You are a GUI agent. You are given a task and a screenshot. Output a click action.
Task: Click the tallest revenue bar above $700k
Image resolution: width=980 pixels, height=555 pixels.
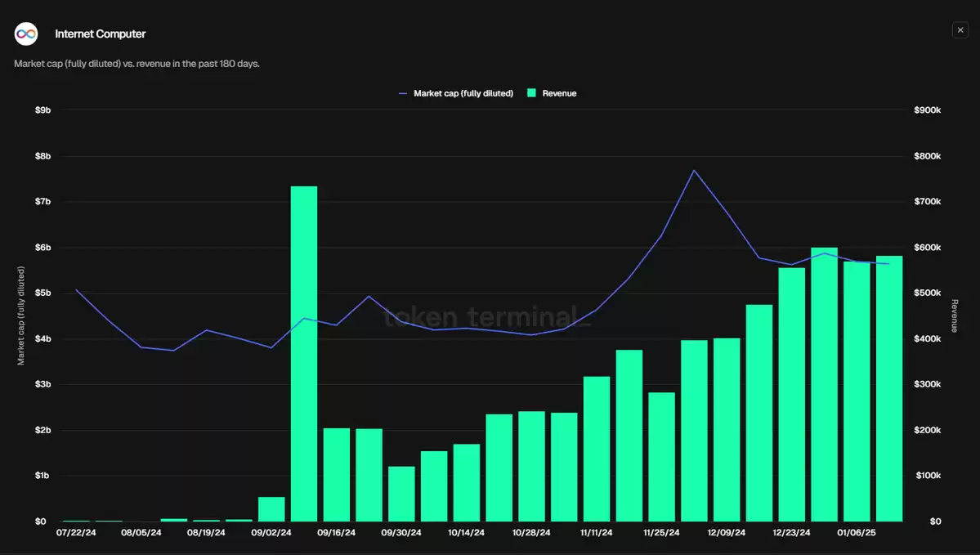304,354
